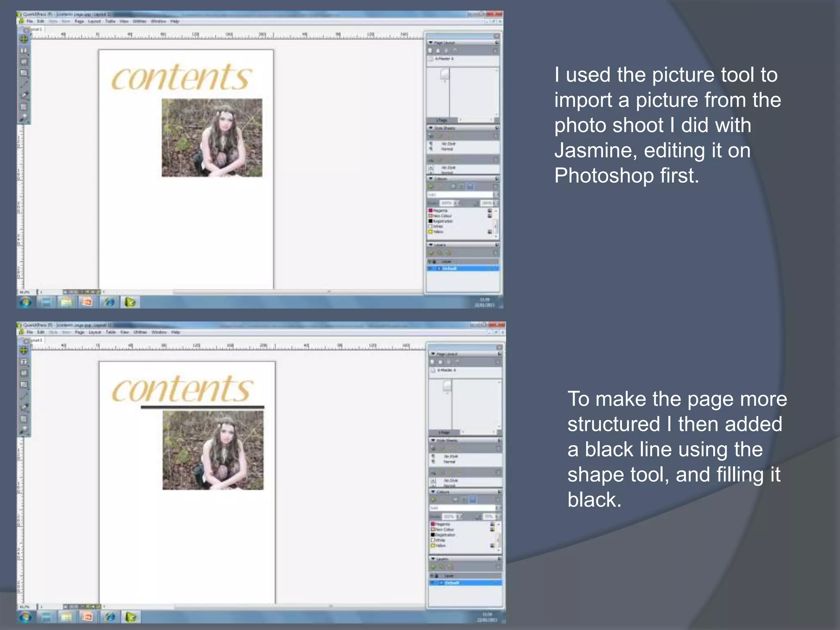Select Default layer row in top Layers panel

[x=463, y=268]
